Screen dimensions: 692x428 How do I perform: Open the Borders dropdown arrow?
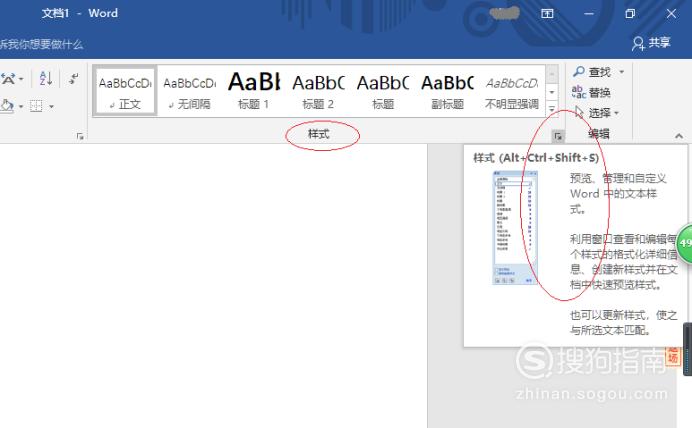pos(51,107)
